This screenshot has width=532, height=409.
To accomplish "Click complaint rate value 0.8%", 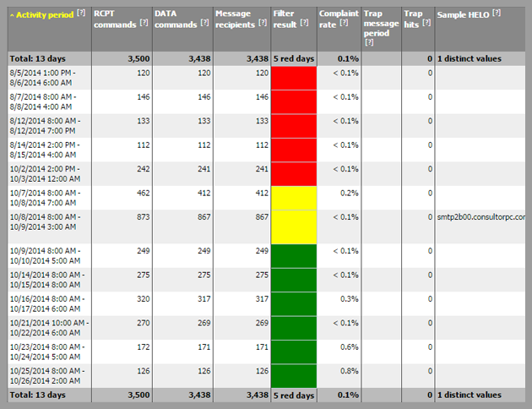I will click(350, 371).
